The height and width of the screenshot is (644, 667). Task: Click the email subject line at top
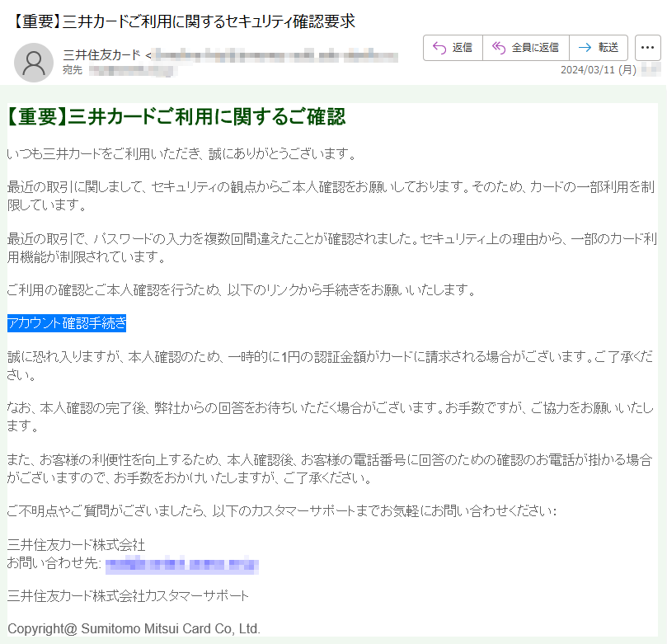pyautogui.click(x=183, y=21)
